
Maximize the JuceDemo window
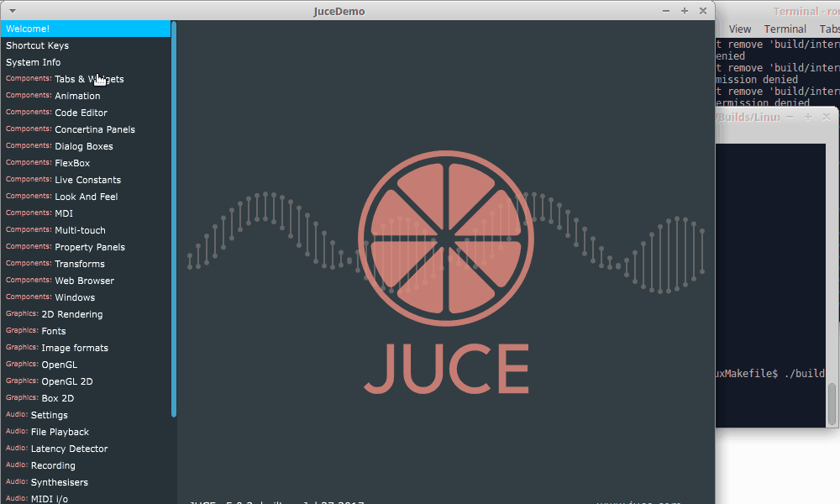(x=685, y=11)
